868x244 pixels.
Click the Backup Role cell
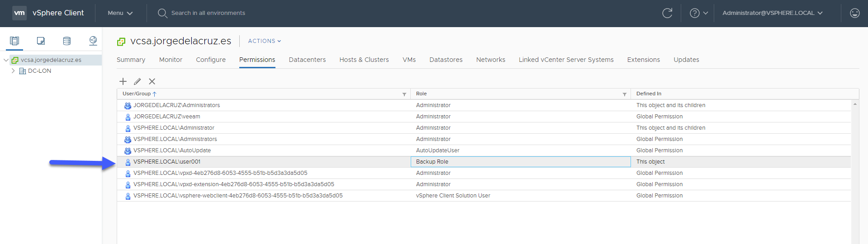coord(521,162)
